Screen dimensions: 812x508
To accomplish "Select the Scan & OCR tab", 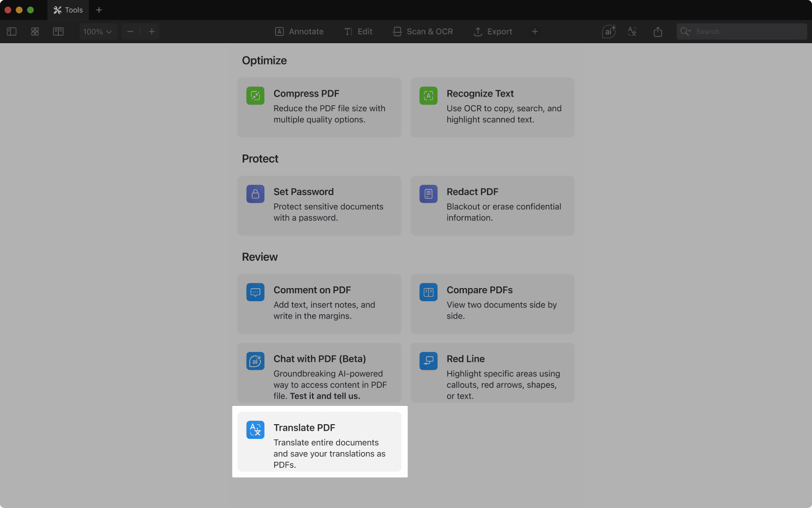I will [x=423, y=31].
